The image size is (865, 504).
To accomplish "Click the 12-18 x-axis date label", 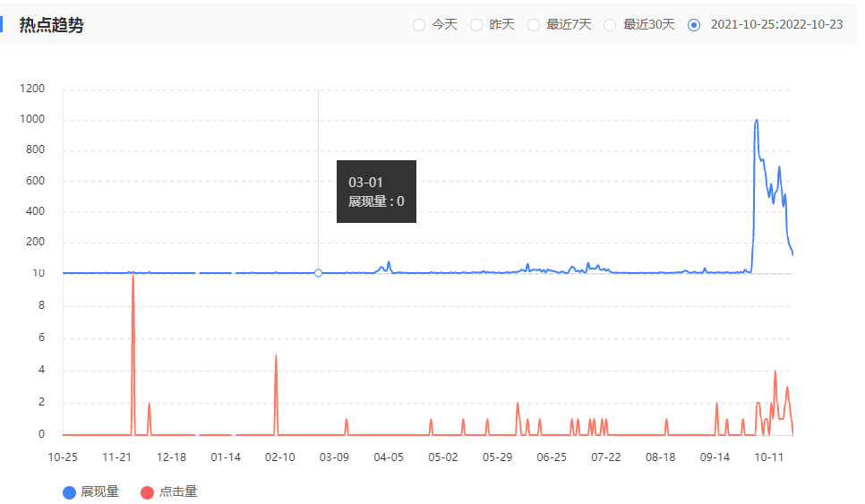I will [x=172, y=457].
